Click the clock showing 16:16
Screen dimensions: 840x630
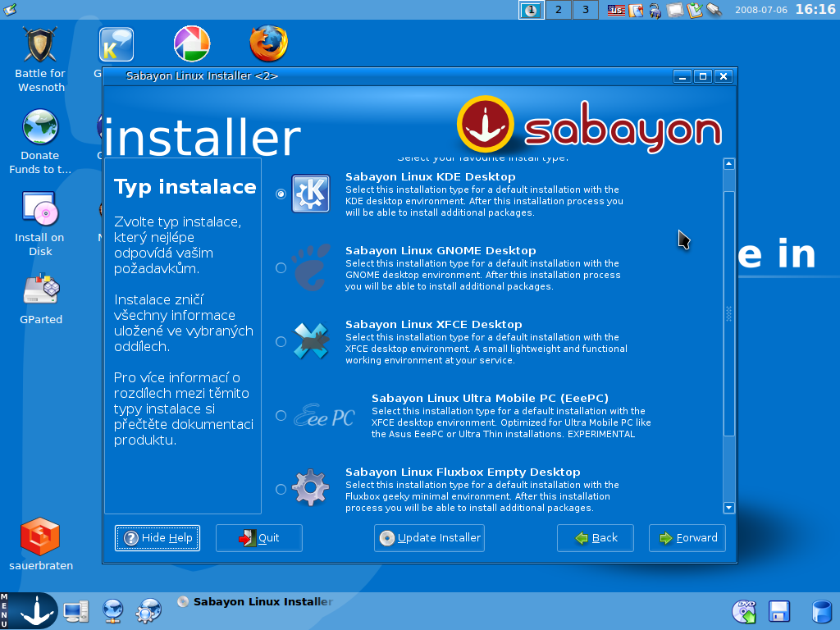click(x=815, y=10)
